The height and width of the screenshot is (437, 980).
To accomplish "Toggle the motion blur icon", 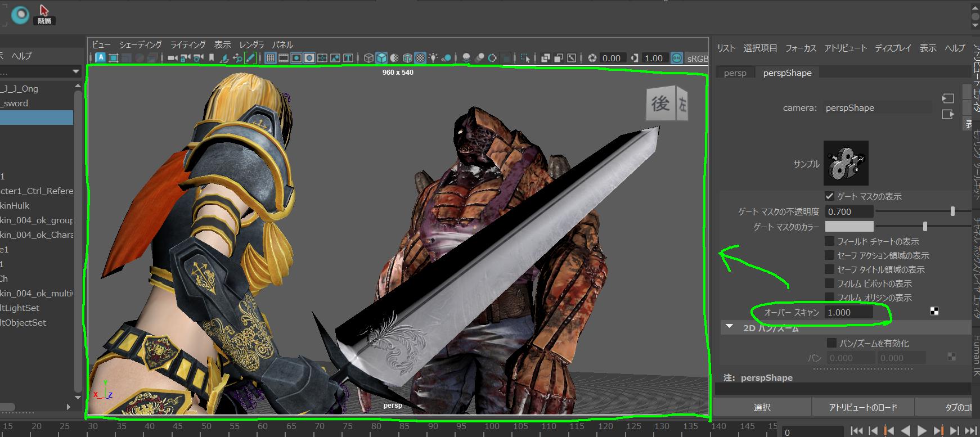I will tap(480, 58).
